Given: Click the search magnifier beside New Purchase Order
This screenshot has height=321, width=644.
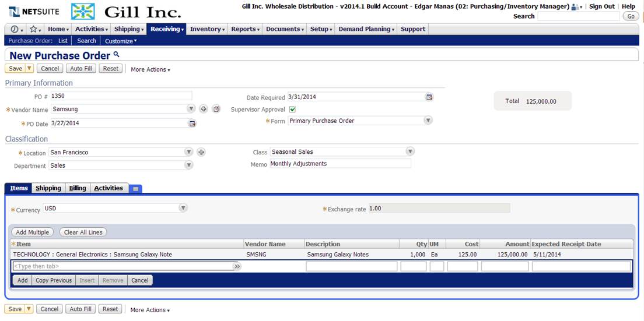Looking at the screenshot, I should 116,55.
